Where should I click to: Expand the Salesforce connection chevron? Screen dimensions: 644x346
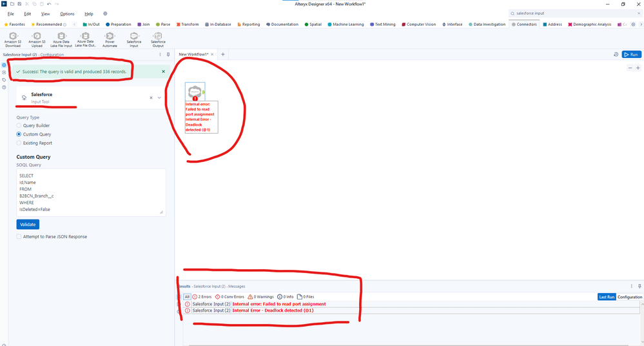pyautogui.click(x=159, y=98)
